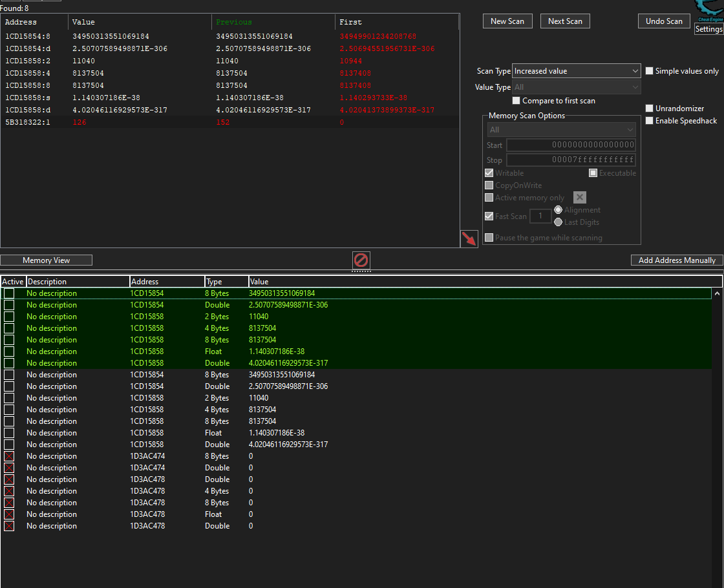Image resolution: width=724 pixels, height=588 pixels.
Task: Click the red arrow add-to-address-list icon
Action: click(469, 238)
